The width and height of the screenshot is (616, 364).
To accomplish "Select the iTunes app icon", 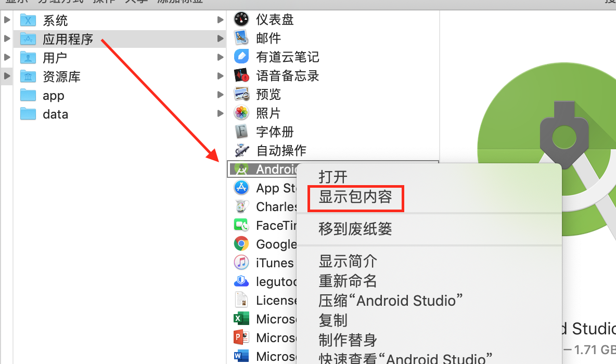I will (241, 263).
